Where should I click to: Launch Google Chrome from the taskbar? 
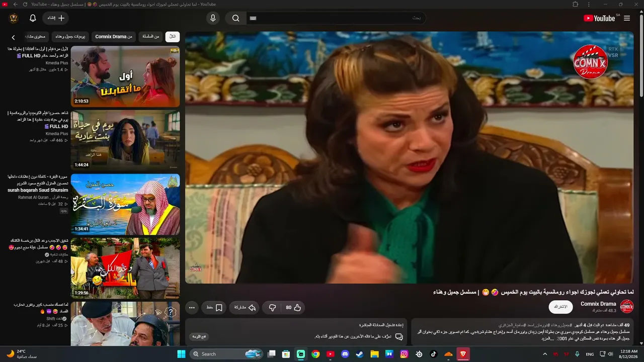coord(315,354)
